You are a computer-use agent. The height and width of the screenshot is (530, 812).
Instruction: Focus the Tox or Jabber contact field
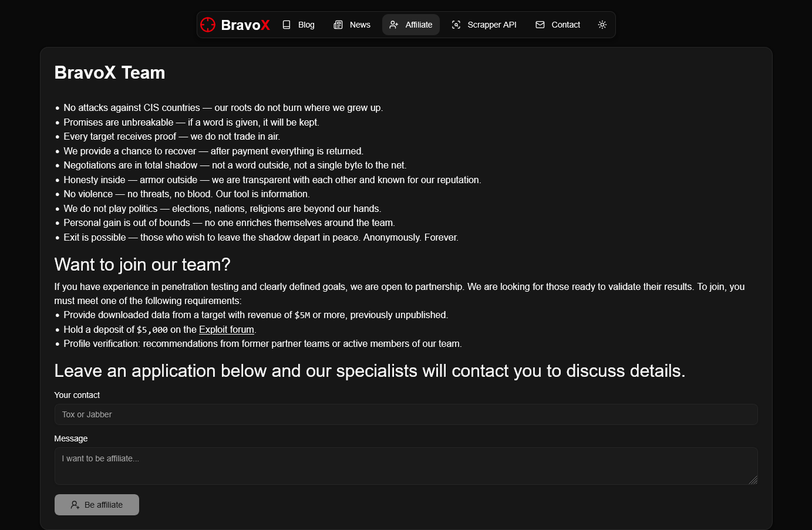pos(406,414)
